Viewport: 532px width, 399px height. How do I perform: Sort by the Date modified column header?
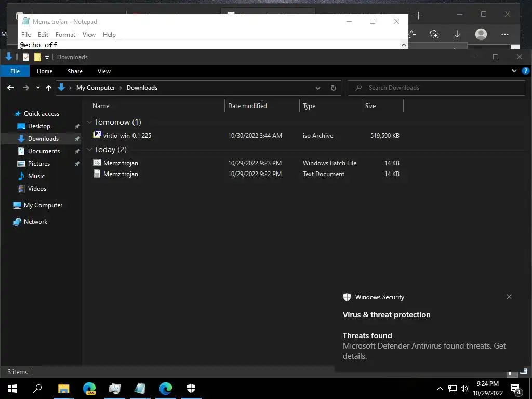(247, 106)
